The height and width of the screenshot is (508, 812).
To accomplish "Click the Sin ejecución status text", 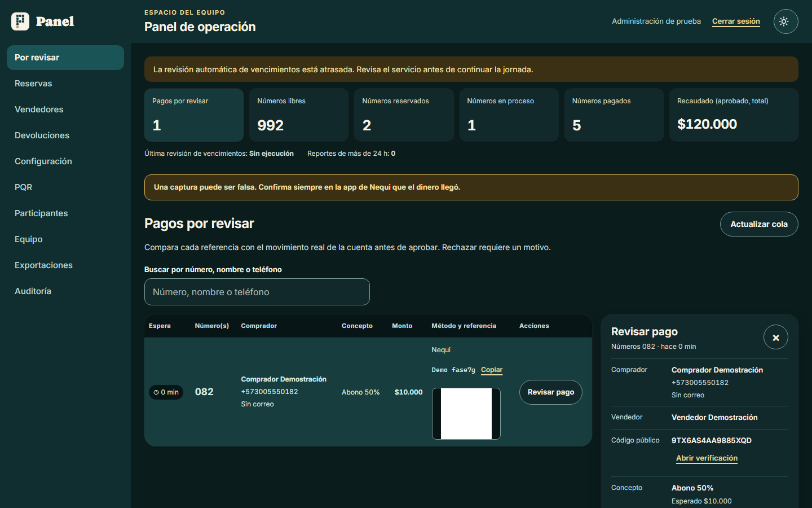I will coord(271,154).
